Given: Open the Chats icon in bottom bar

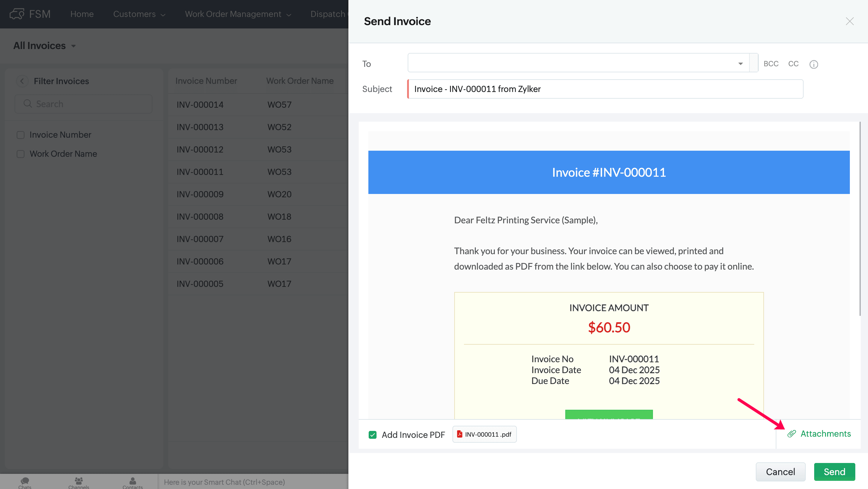Looking at the screenshot, I should (24, 481).
